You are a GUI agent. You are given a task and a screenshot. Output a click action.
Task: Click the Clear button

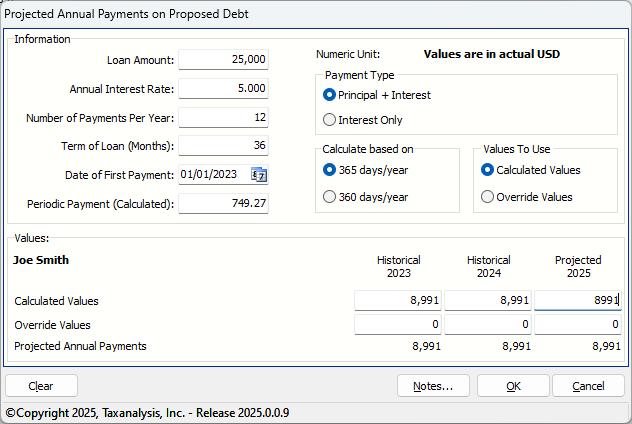coord(41,386)
